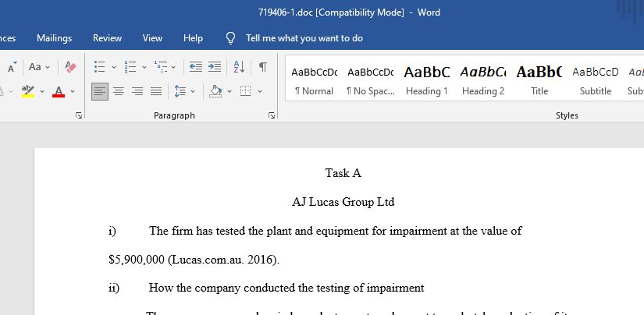Screen dimensions: 644x315
Task: Click the 'AJ Lucas Group Ltd' line
Action: [x=343, y=202]
